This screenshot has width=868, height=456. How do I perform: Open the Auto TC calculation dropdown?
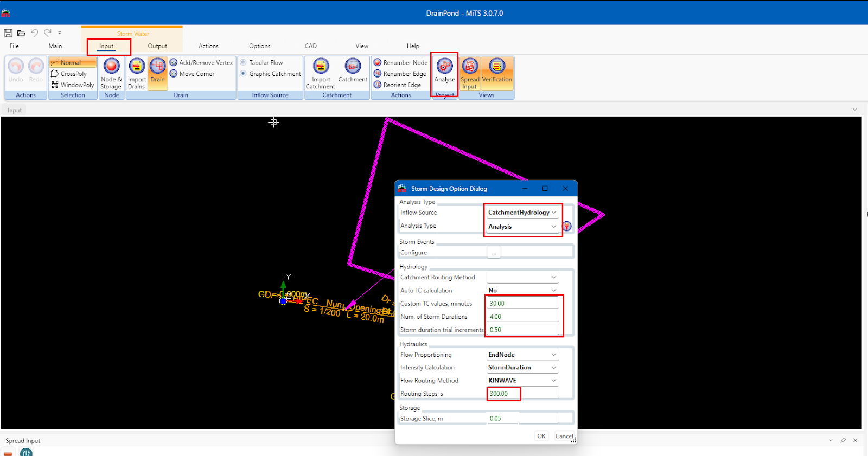[x=522, y=290]
